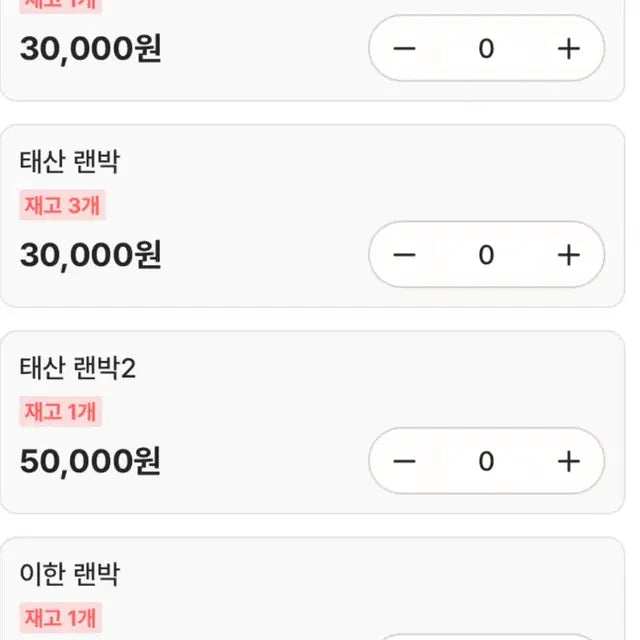
Task: Increase quantity for 태산 랜박
Action: coord(568,255)
